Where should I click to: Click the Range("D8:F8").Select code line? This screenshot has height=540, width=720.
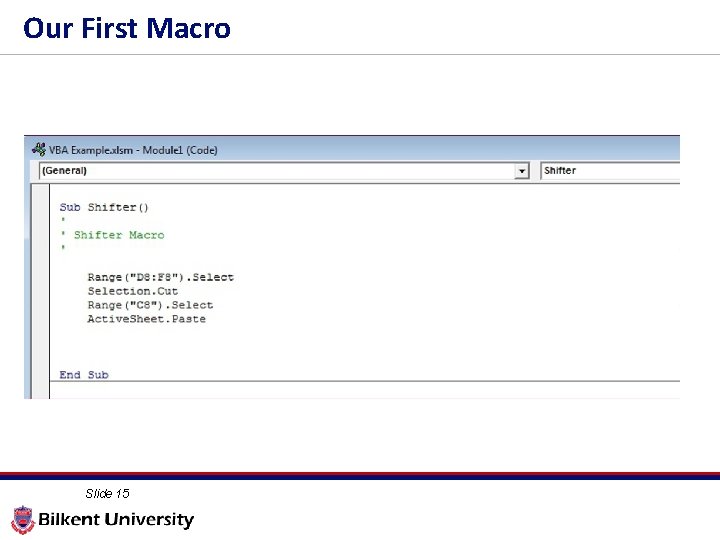coord(160,277)
